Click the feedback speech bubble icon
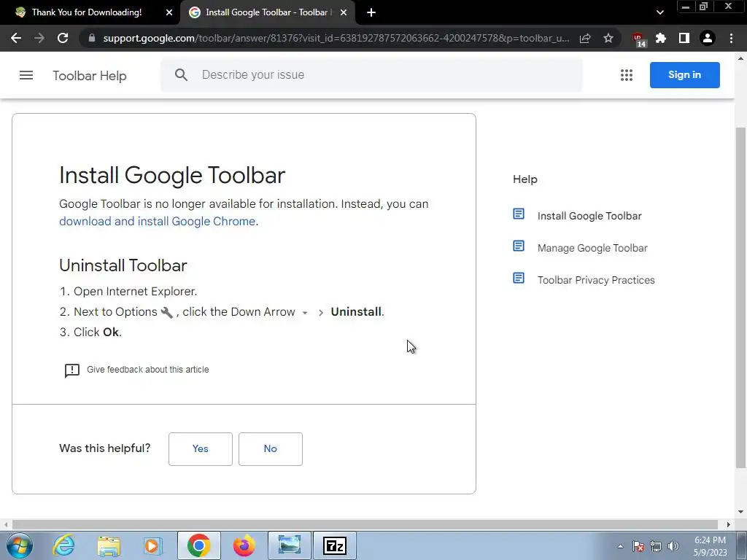 tap(72, 370)
